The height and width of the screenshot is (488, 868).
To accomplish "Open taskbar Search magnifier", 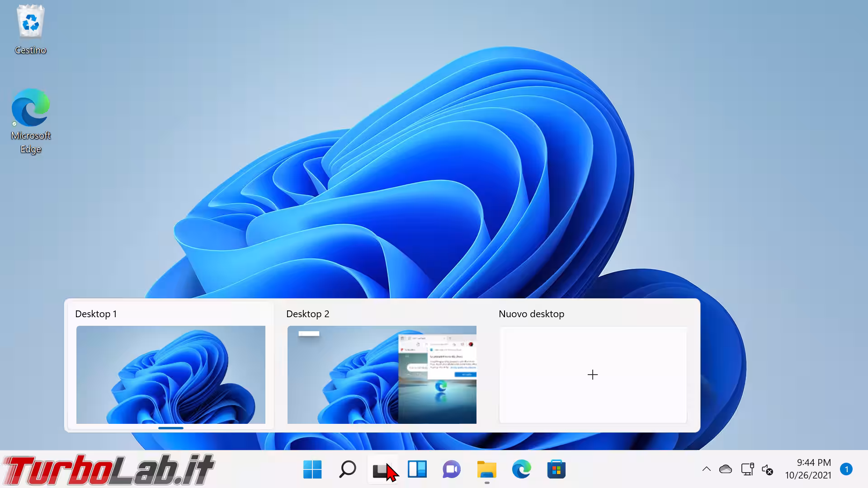I will pos(348,469).
